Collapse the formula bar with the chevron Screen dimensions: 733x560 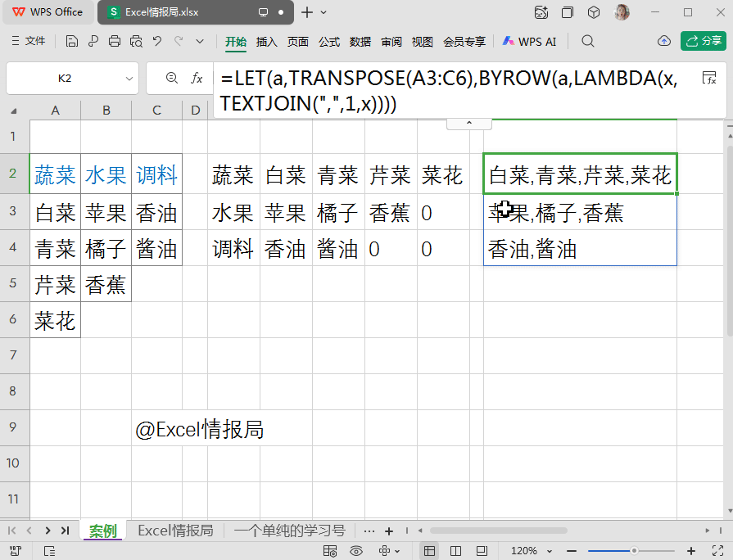[469, 124]
